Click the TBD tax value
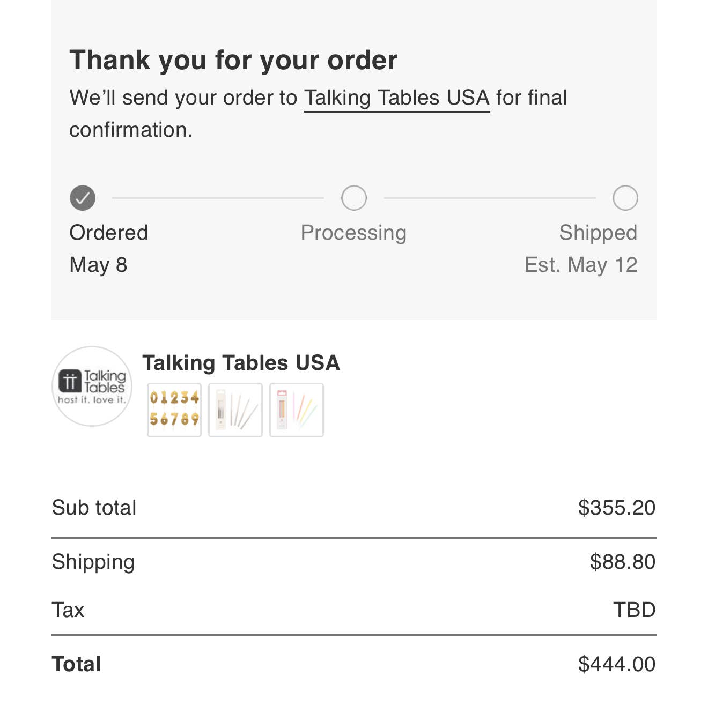Screen dimensions: 708x728 pos(634,610)
